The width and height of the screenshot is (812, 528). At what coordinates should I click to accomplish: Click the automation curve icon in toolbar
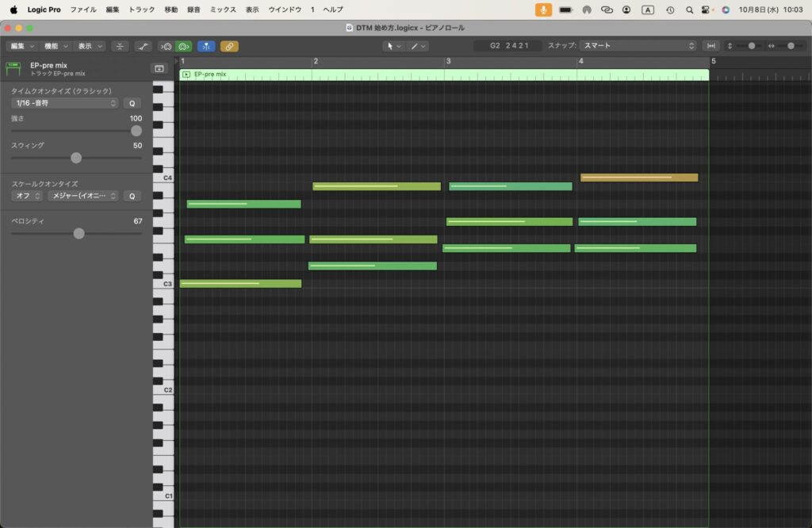(144, 46)
